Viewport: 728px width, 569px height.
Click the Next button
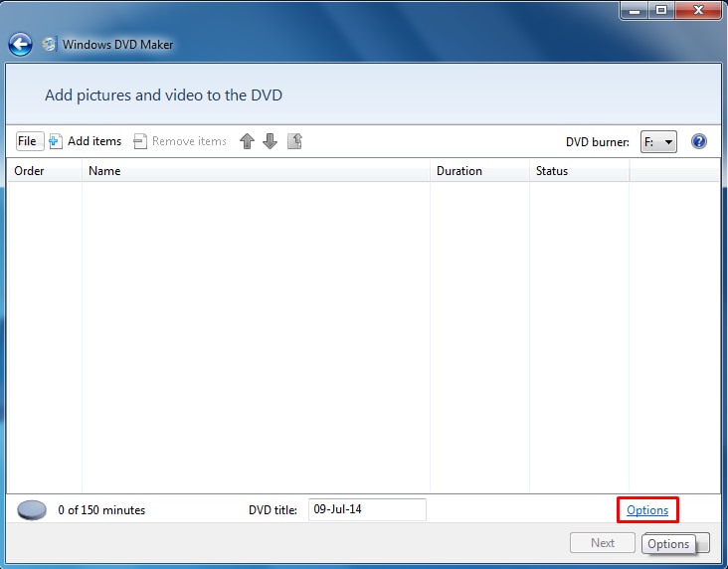[602, 543]
